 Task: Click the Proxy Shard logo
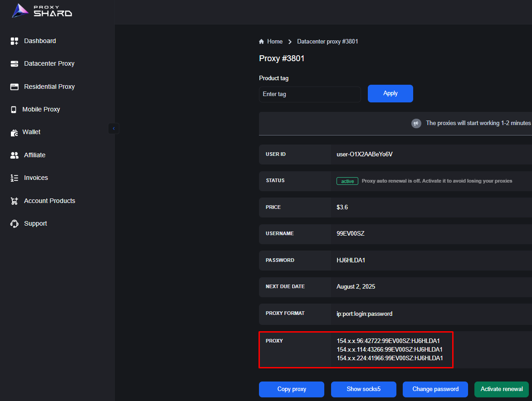coord(42,11)
